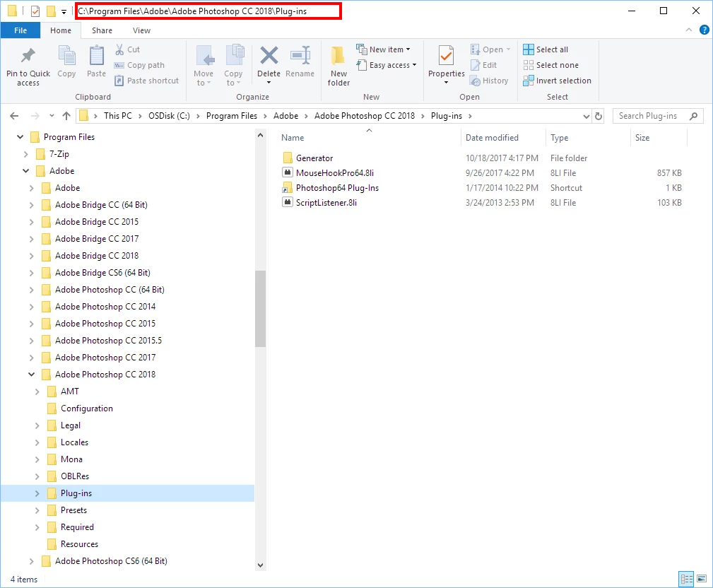
Task: Click Copy path command
Action: [x=139, y=65]
